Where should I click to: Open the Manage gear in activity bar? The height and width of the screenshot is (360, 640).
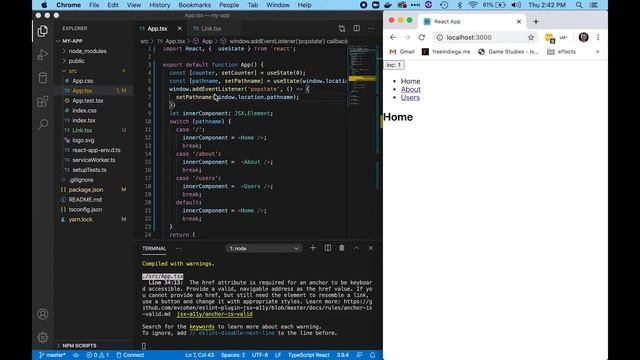click(x=42, y=338)
